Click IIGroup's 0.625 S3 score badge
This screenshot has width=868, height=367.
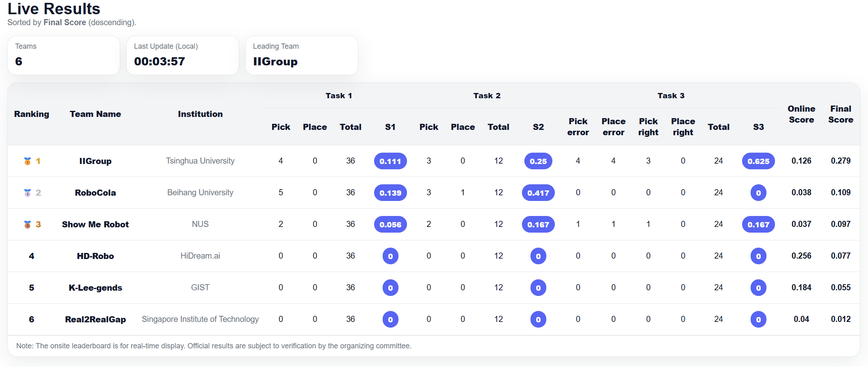(x=758, y=161)
